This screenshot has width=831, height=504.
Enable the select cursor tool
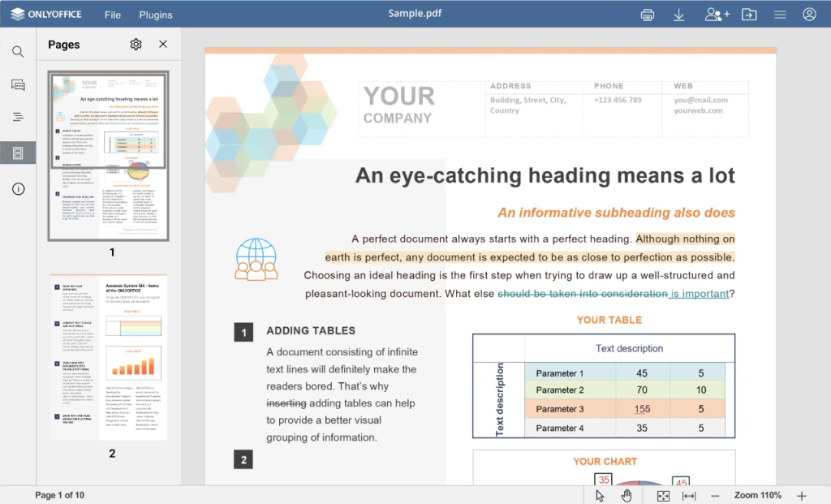(x=600, y=495)
